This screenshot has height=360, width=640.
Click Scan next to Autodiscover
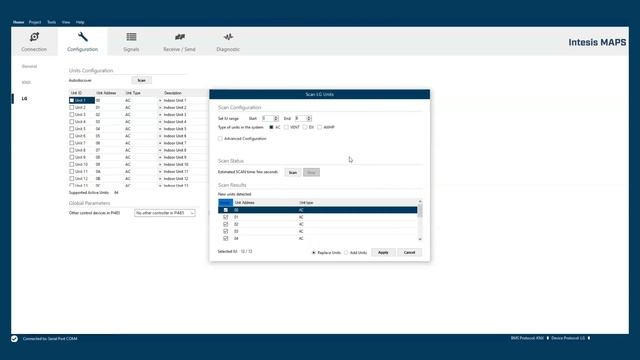tap(141, 80)
